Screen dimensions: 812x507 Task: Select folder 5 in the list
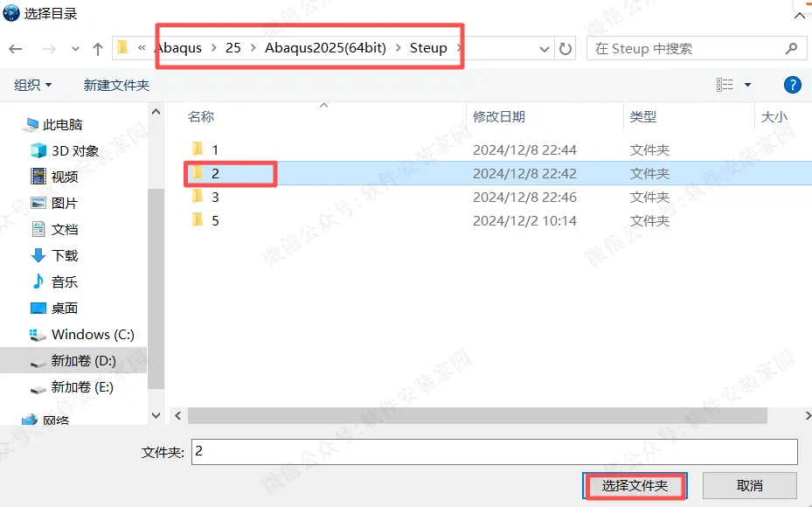215,220
